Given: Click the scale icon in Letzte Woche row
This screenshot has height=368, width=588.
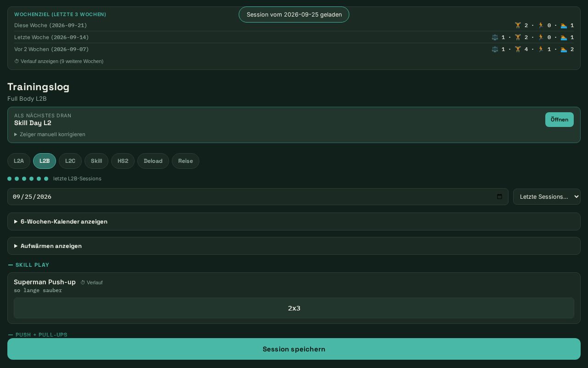Looking at the screenshot, I should 495,37.
